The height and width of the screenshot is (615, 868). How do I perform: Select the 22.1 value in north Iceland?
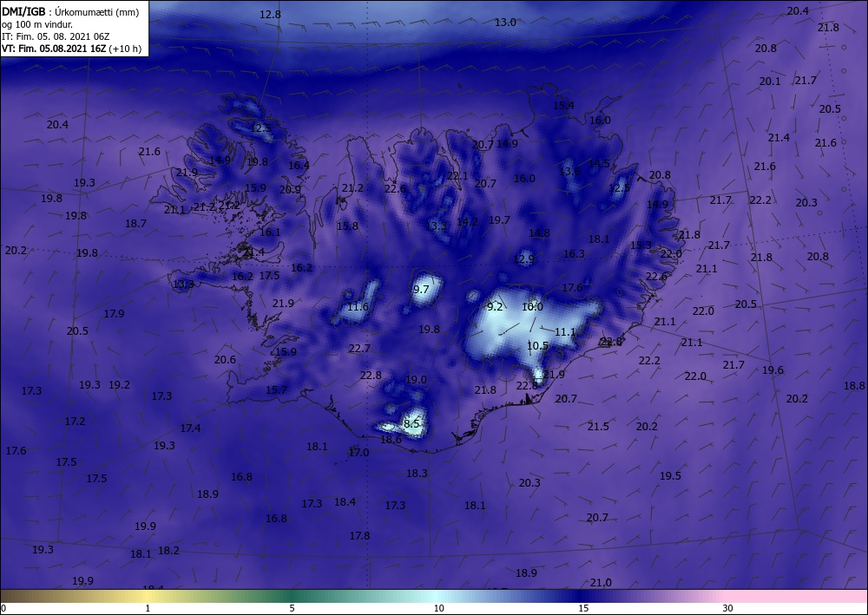tap(457, 176)
